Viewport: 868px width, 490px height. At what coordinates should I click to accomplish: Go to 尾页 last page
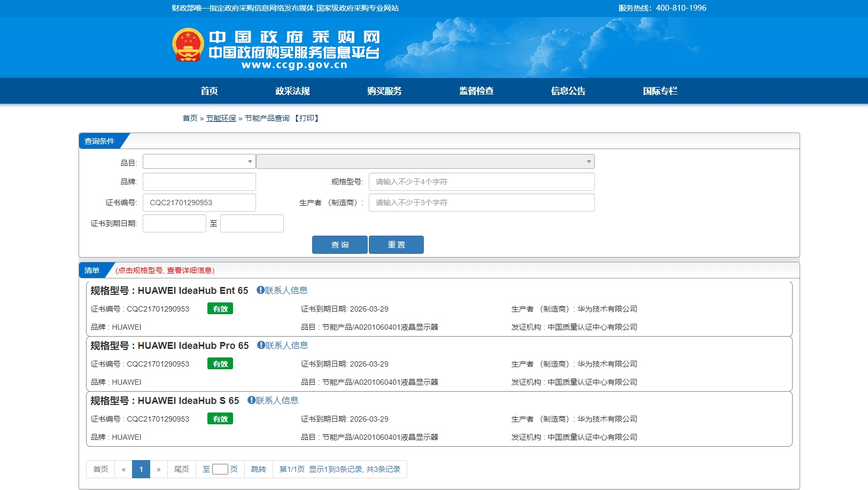182,469
